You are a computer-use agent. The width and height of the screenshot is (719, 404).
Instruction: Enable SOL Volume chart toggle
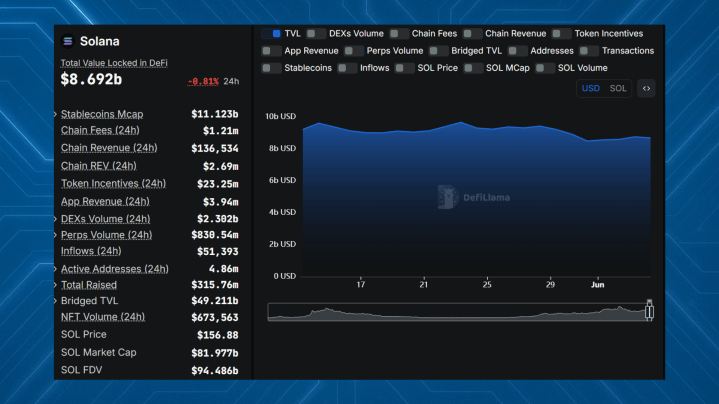[544, 68]
